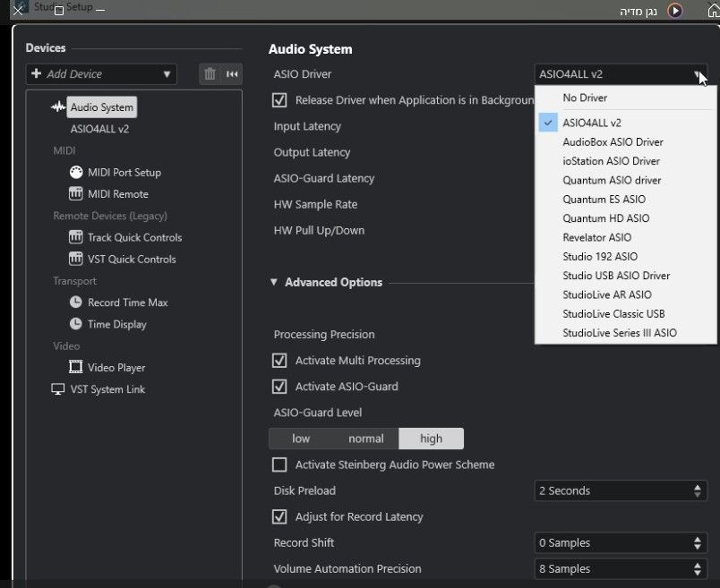Viewport: 720px width, 588px height.
Task: Click the reset devices rewind icon
Action: (x=232, y=74)
